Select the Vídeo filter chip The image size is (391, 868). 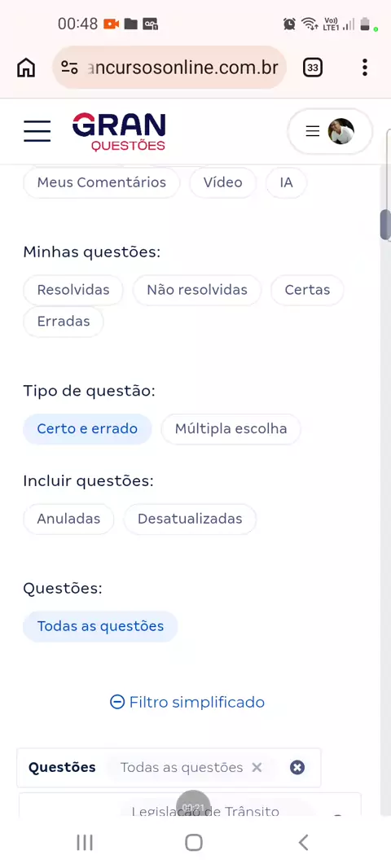pyautogui.click(x=222, y=182)
